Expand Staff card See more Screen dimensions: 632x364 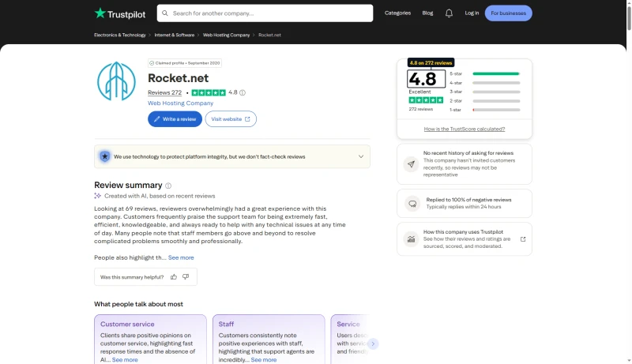coord(264,360)
